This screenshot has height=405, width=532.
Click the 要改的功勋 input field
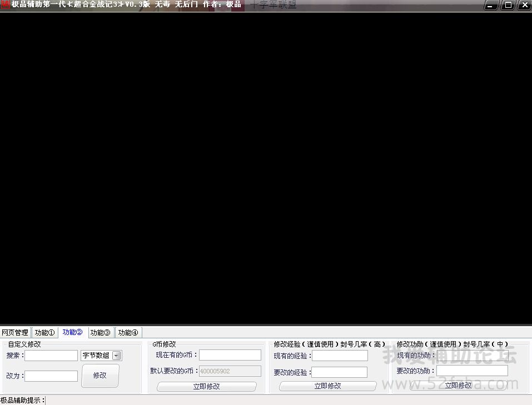(472, 371)
